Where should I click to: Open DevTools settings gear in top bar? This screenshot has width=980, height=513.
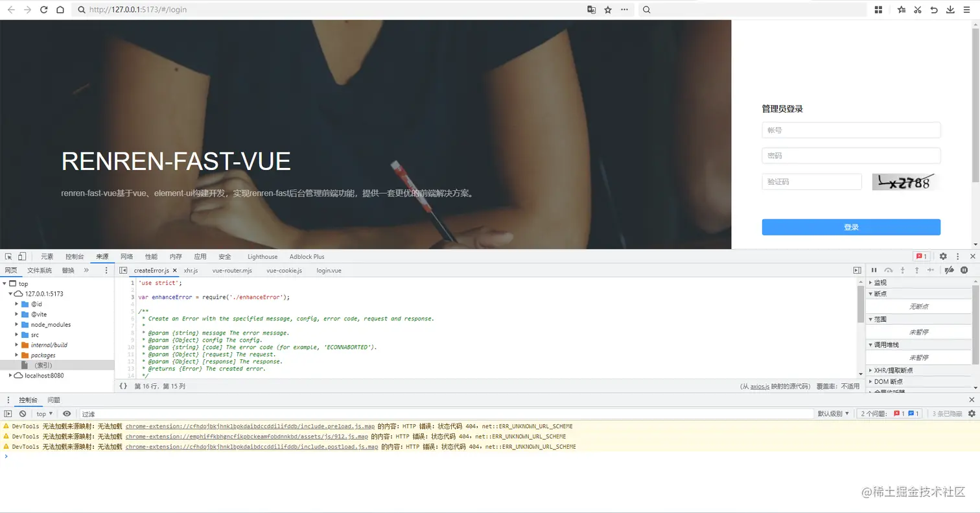[943, 256]
